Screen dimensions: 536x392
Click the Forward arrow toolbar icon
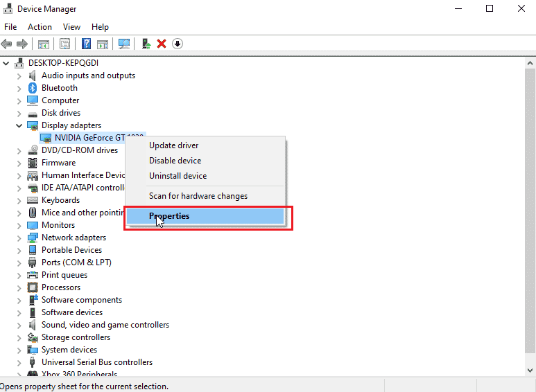[x=22, y=44]
